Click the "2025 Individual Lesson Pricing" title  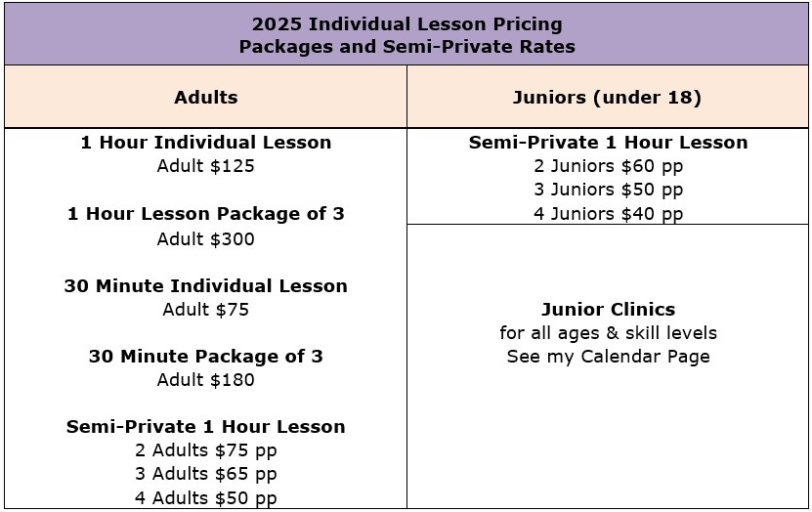coord(406,23)
